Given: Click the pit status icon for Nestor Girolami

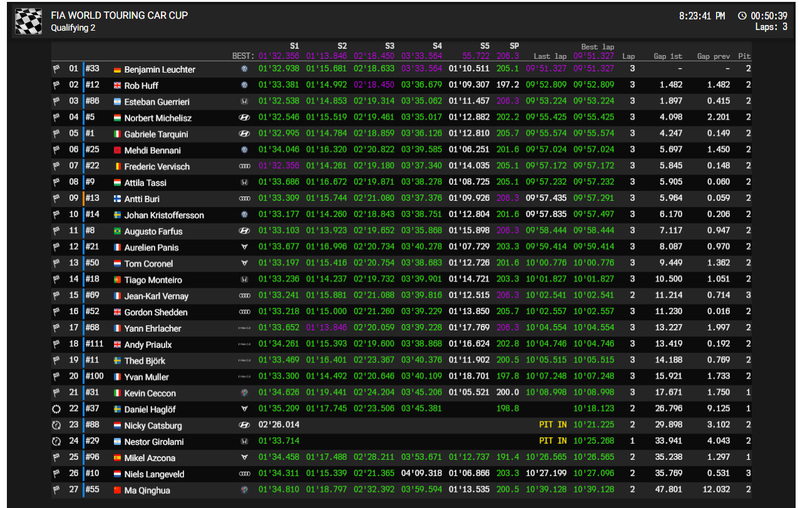Looking at the screenshot, I should pos(56,442).
